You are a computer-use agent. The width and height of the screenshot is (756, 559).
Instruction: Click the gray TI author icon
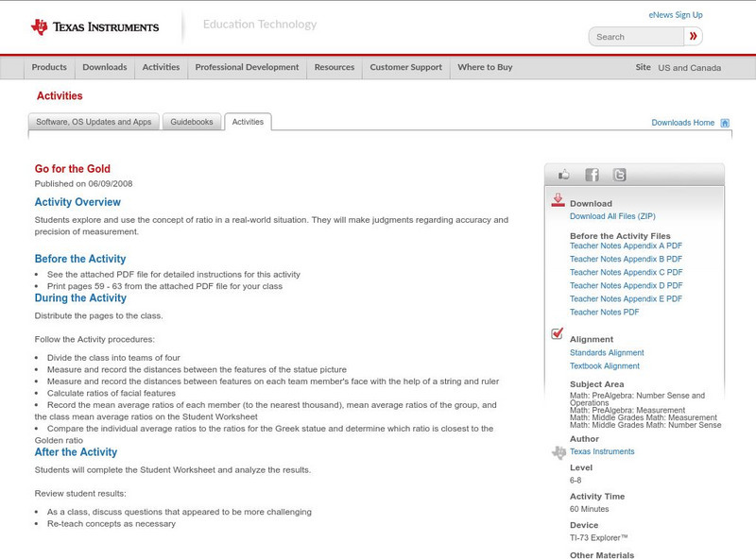point(558,452)
